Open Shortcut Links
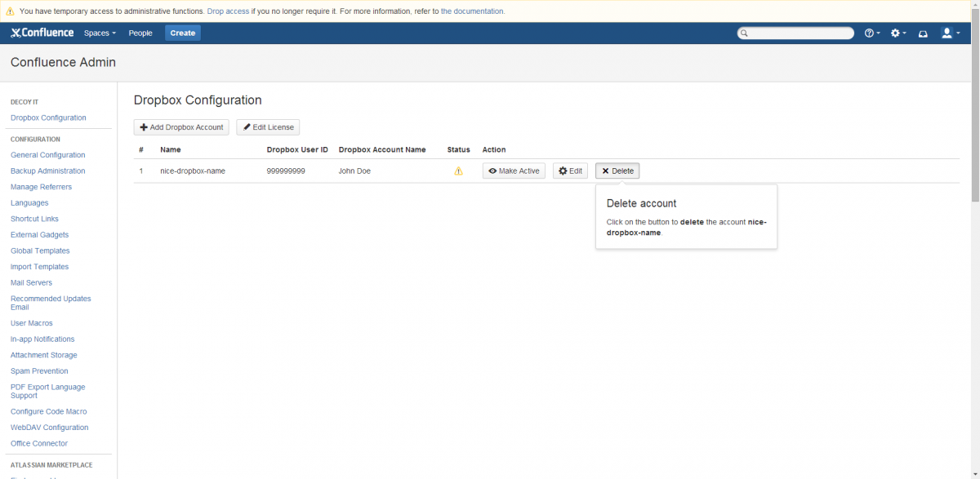980x479 pixels. (34, 219)
